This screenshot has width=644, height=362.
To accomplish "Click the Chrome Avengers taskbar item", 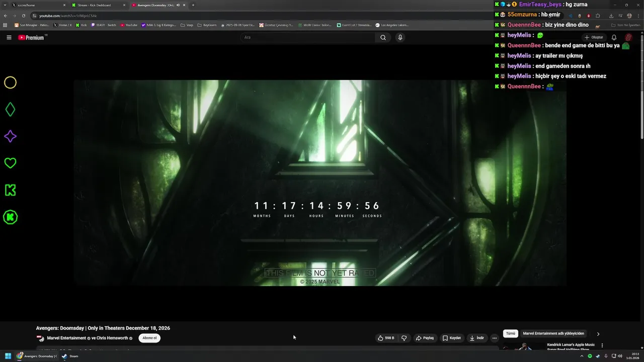I will point(37,356).
